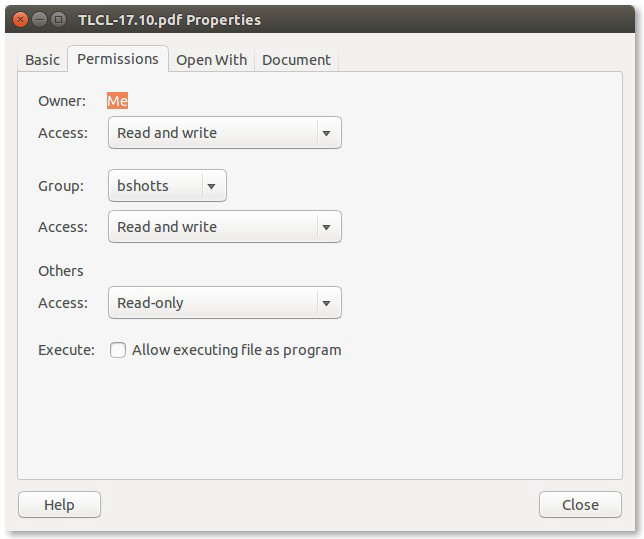Viewport: 644px width, 539px height.
Task: Open the Others "Read-only" access combo box
Action: tap(225, 303)
